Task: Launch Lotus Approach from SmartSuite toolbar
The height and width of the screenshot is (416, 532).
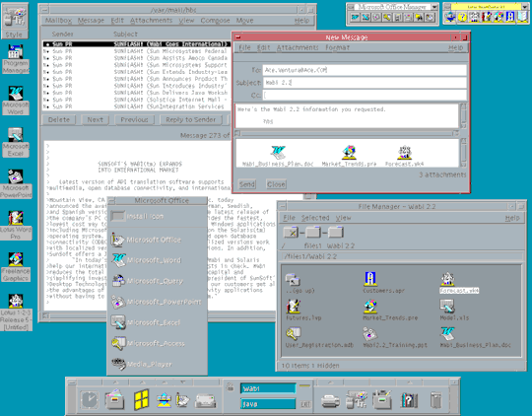Action: [510, 17]
